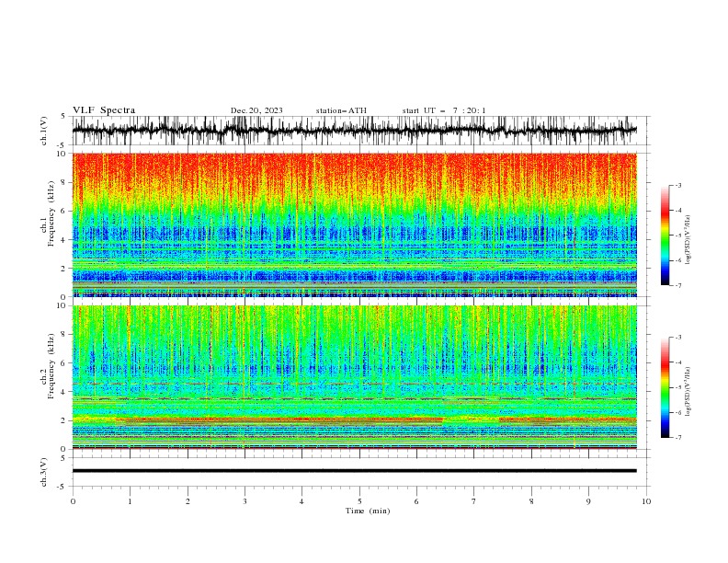Click the "station=ATH" header label

click(341, 110)
